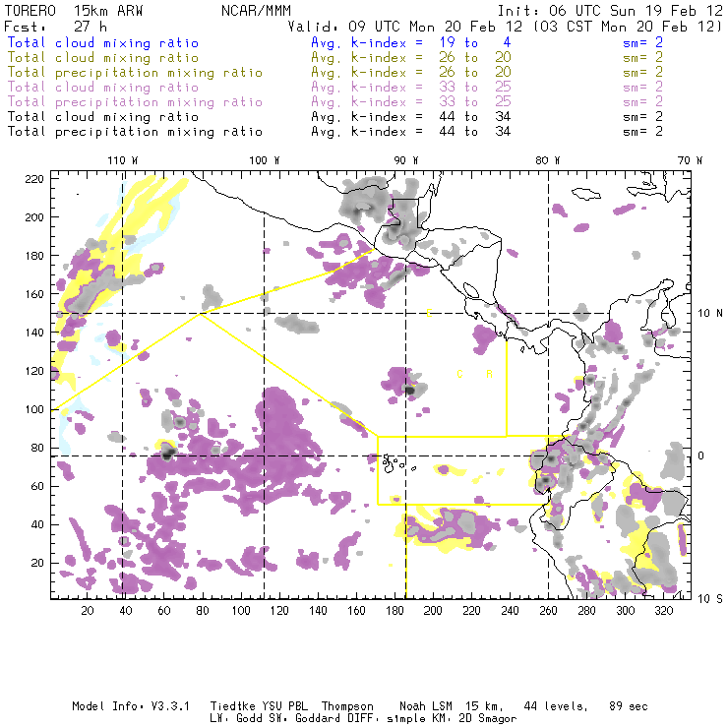Click the '140' tick label on the vertical axis
The height and width of the screenshot is (728, 728).
coord(34,333)
